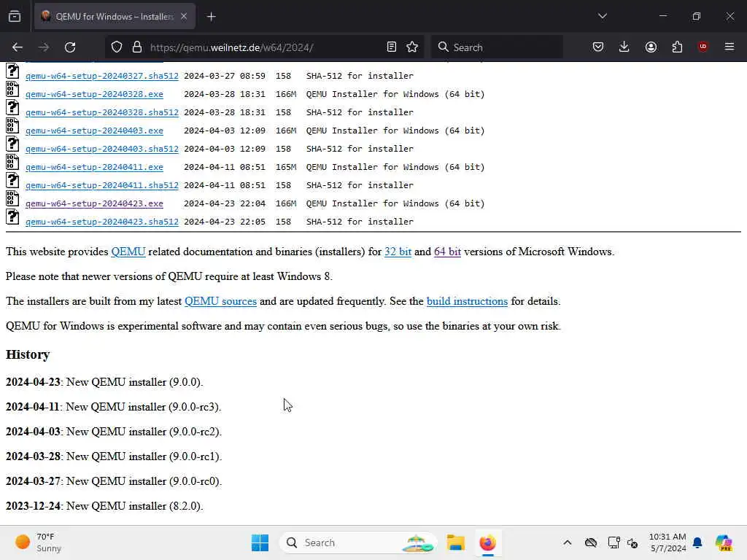Open the tracking protection shield icon
The image size is (747, 560).
point(117,47)
